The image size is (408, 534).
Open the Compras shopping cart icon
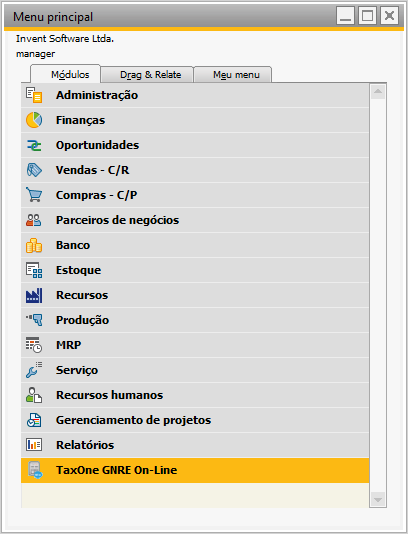point(34,195)
